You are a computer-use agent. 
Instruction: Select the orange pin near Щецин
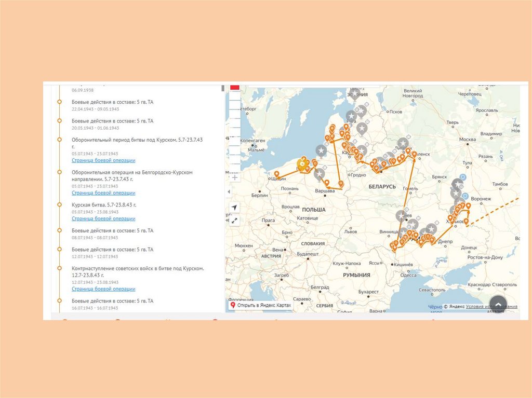pyautogui.click(x=277, y=174)
